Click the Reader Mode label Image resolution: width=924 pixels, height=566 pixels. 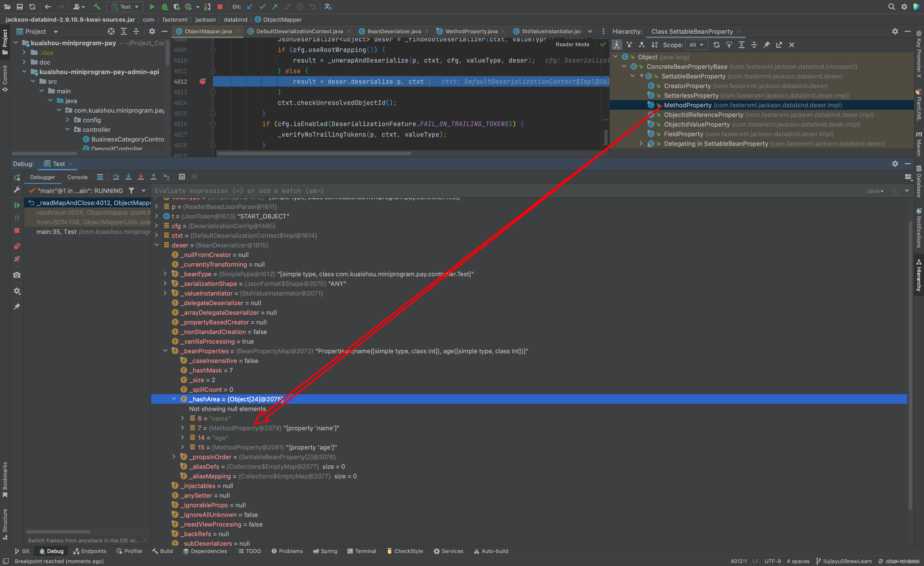point(572,44)
